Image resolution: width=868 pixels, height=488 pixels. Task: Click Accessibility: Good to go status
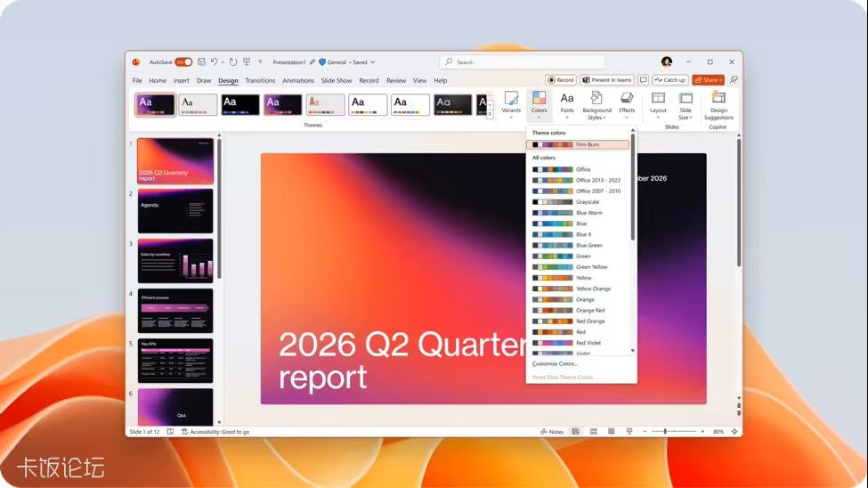point(215,432)
